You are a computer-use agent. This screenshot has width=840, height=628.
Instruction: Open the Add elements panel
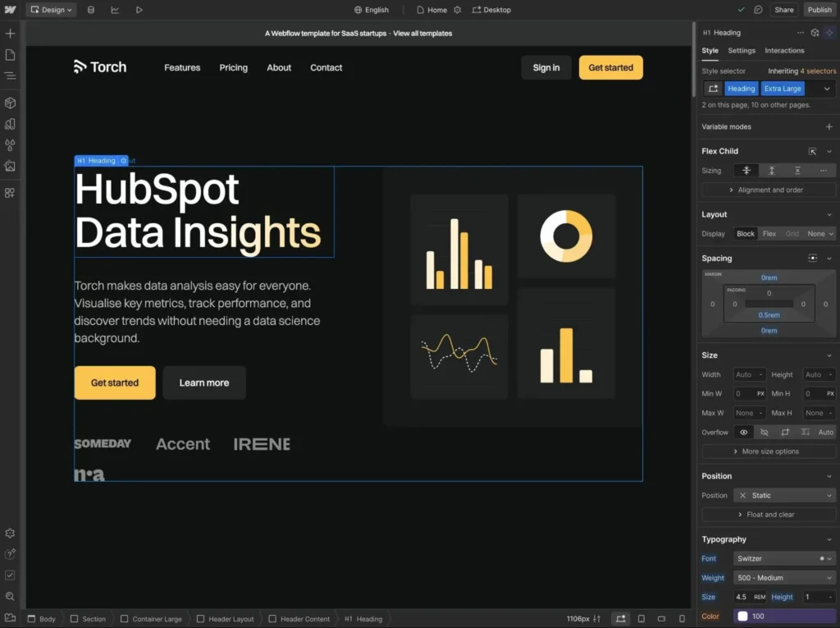[x=10, y=34]
